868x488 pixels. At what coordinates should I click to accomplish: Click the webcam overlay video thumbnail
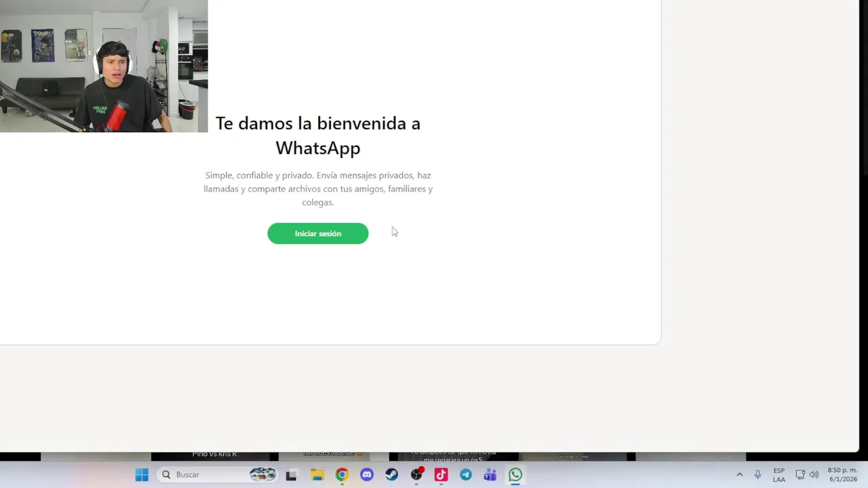[x=104, y=66]
